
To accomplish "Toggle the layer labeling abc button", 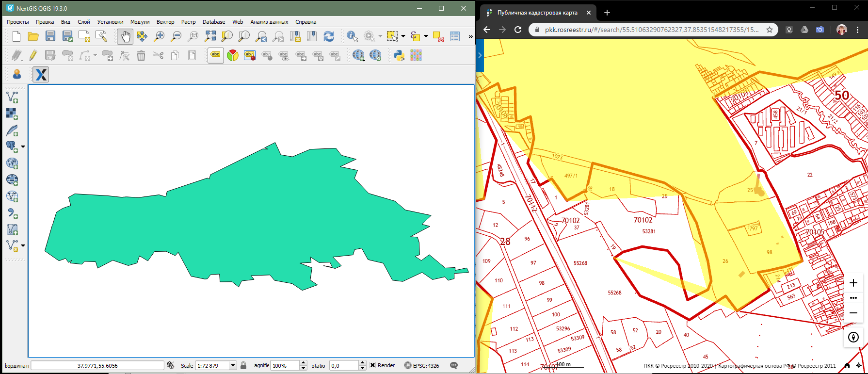I will tap(216, 55).
